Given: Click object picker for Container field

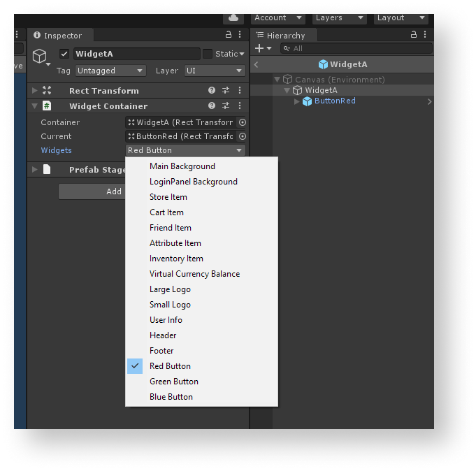Looking at the screenshot, I should click(243, 122).
